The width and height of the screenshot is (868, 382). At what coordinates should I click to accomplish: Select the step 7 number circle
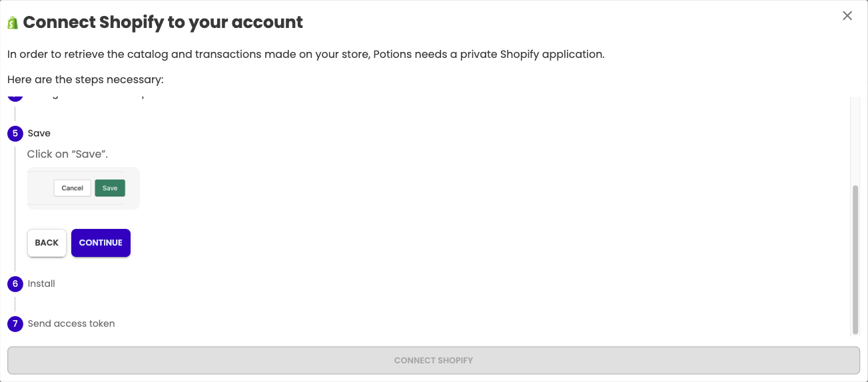point(15,323)
